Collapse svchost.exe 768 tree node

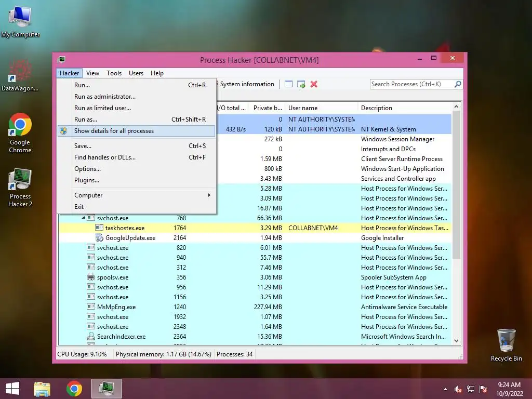pyautogui.click(x=83, y=218)
